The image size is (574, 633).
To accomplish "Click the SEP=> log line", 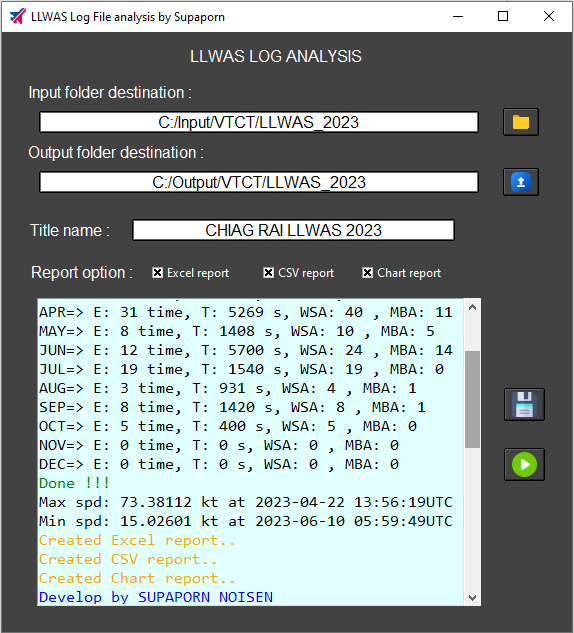I will 232,407.
